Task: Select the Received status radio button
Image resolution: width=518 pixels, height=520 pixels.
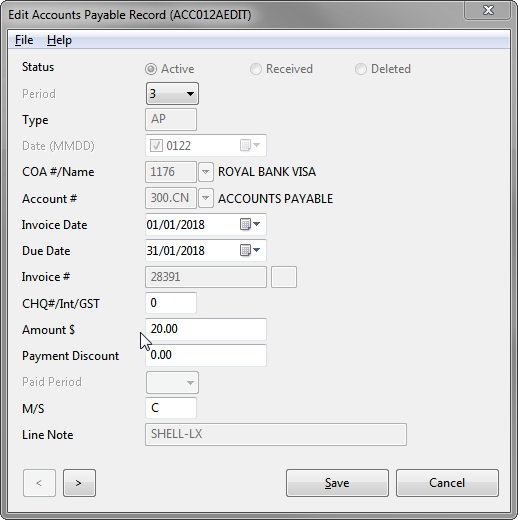Action: point(256,69)
